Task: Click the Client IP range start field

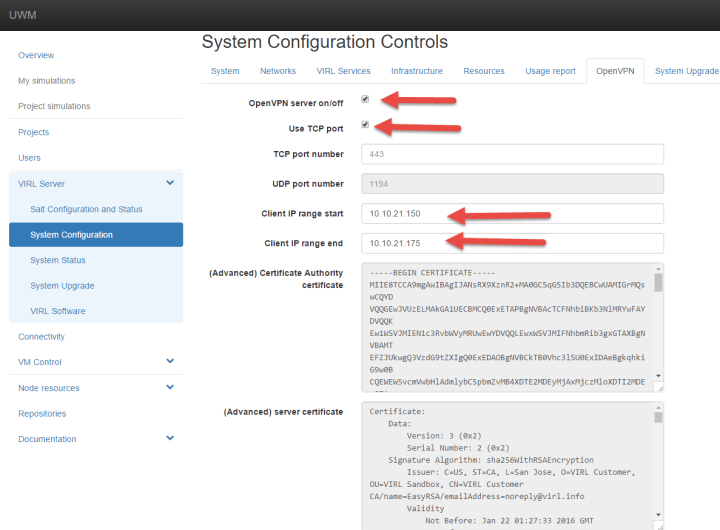Action: 512,214
